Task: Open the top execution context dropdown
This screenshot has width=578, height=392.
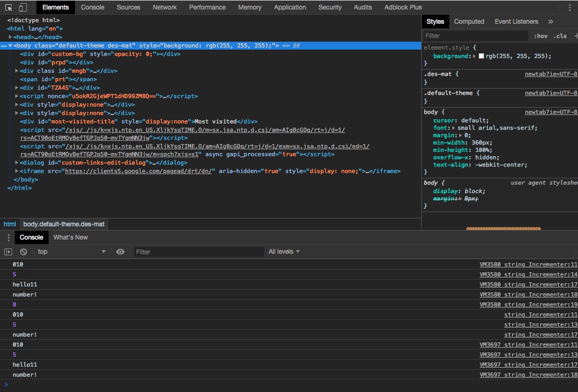Action: tap(71, 252)
